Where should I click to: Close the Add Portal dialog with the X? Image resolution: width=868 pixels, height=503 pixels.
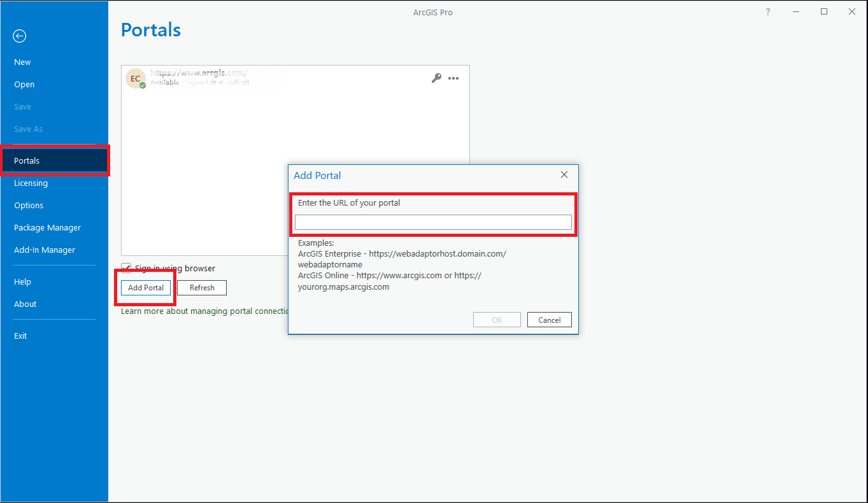[564, 174]
